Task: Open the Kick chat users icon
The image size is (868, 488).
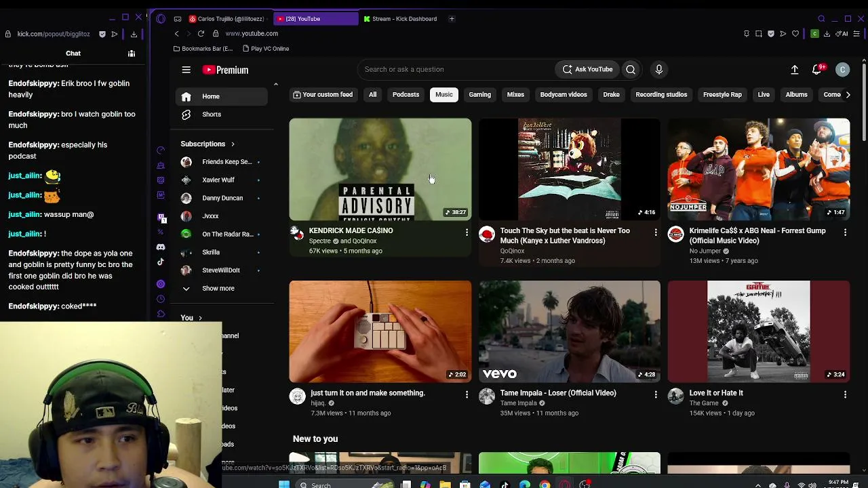Action: click(x=132, y=54)
